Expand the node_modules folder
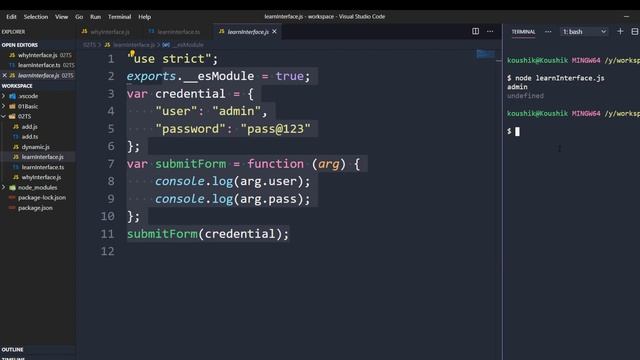 (37, 187)
